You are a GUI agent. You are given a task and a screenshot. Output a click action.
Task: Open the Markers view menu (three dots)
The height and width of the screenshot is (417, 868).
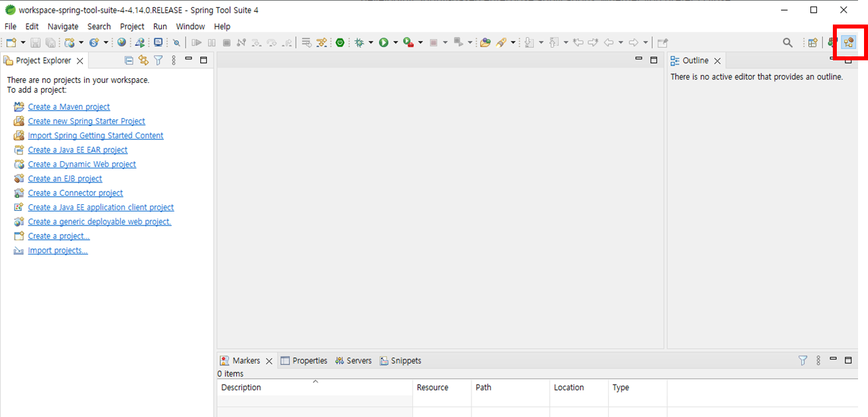[818, 361]
